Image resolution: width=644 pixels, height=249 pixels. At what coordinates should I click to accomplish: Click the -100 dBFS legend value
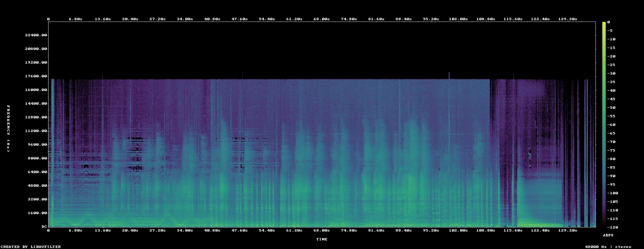click(x=613, y=193)
